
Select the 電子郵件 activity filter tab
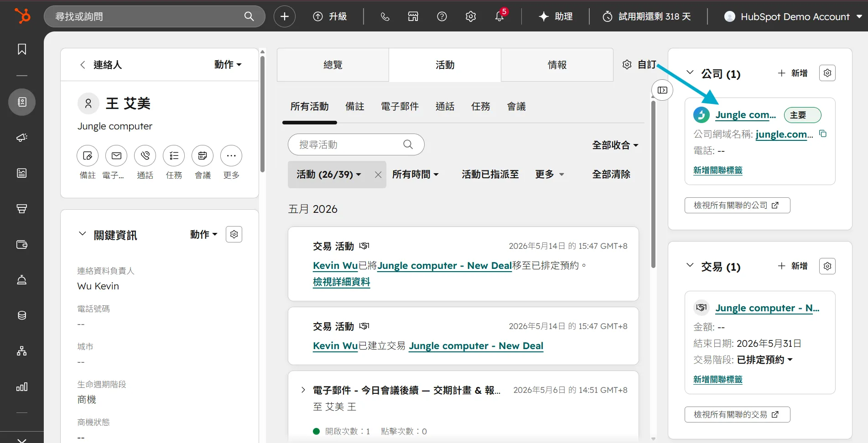[400, 107]
